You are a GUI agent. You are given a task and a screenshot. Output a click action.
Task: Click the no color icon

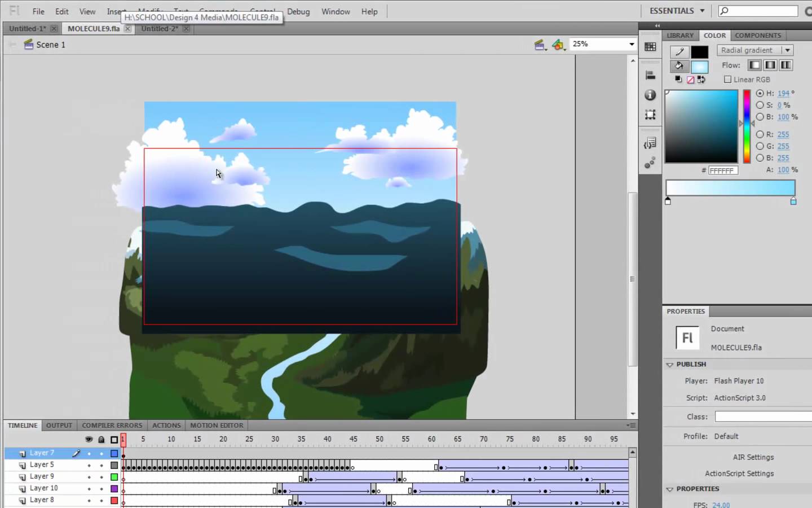tap(690, 80)
